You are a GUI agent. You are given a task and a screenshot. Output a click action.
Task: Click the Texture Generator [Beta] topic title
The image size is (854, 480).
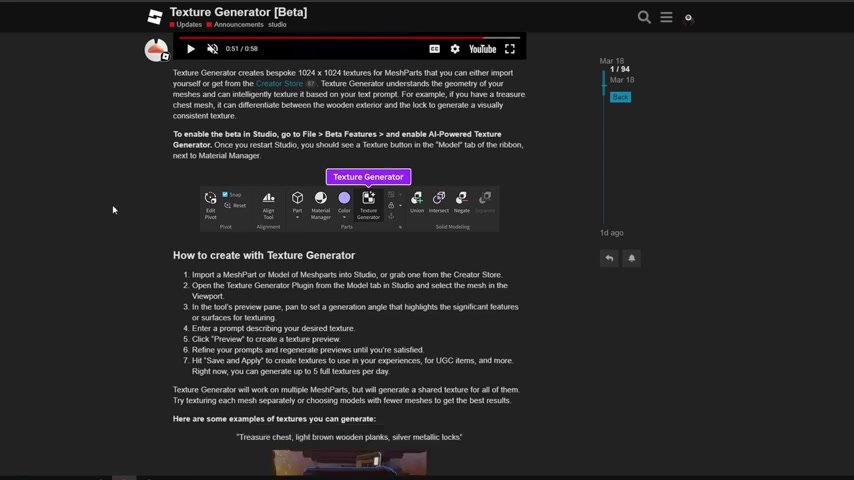click(239, 12)
